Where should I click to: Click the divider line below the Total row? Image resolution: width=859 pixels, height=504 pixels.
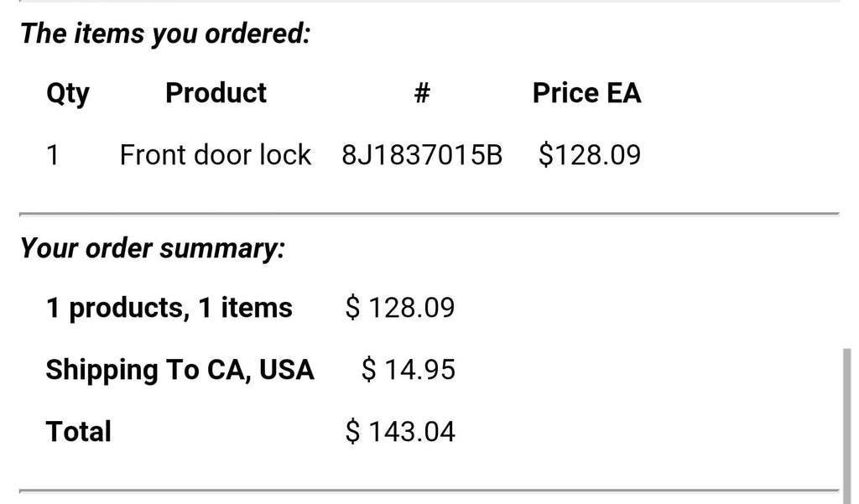(x=429, y=491)
